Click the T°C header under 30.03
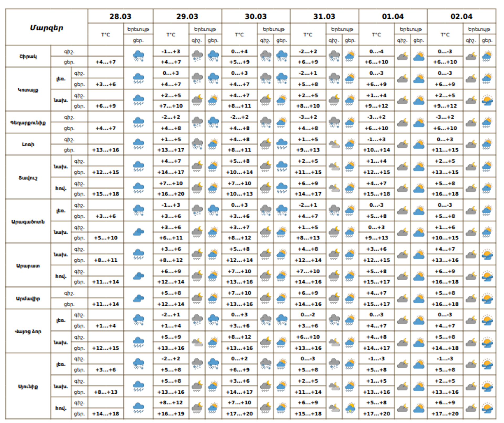 pyautogui.click(x=239, y=35)
